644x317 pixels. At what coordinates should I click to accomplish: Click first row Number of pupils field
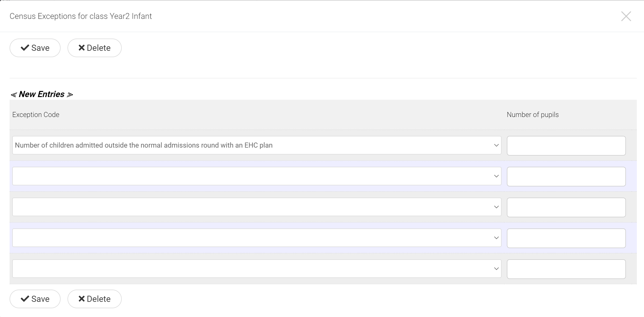566,146
